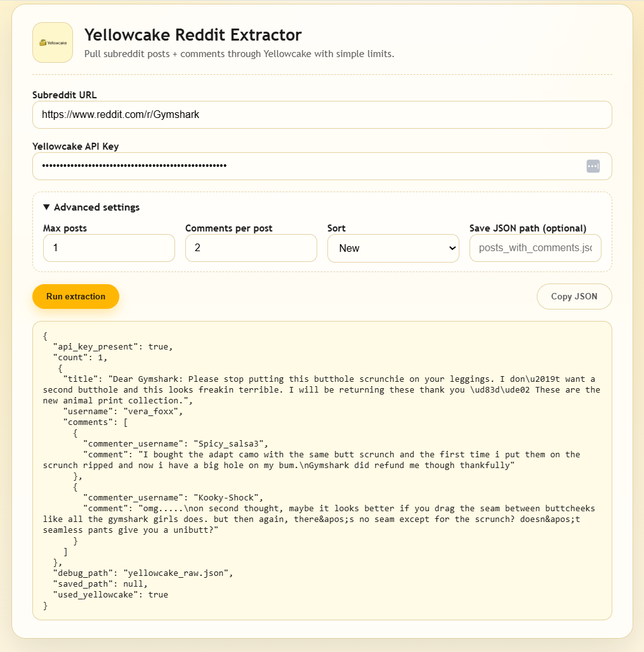
Task: Focus the Subreddit URL input field
Action: coord(322,115)
